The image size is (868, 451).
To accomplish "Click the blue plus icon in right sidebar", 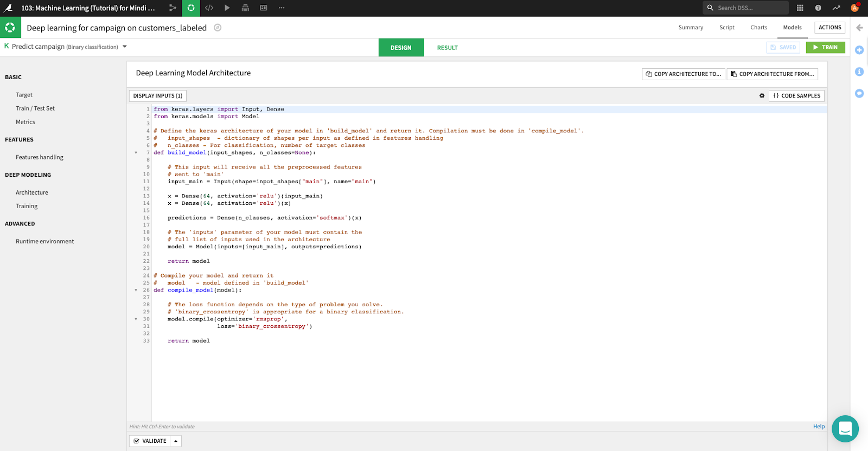I will (x=859, y=50).
